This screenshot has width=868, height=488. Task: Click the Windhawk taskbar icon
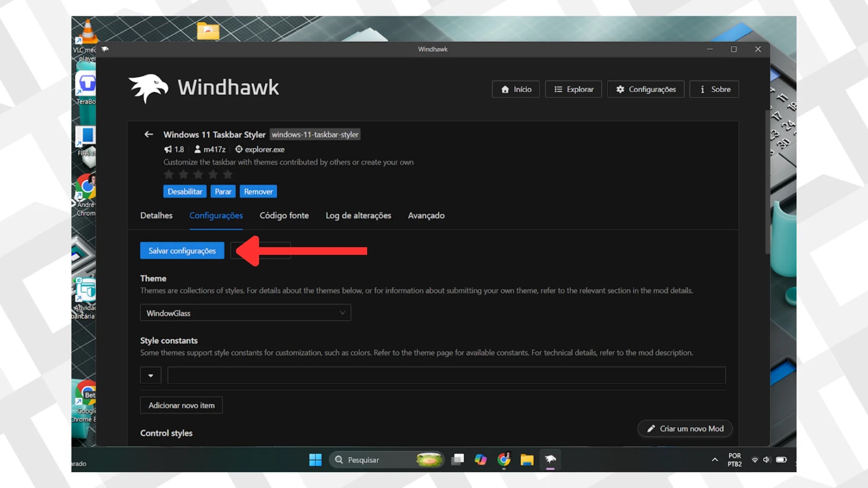click(x=550, y=460)
